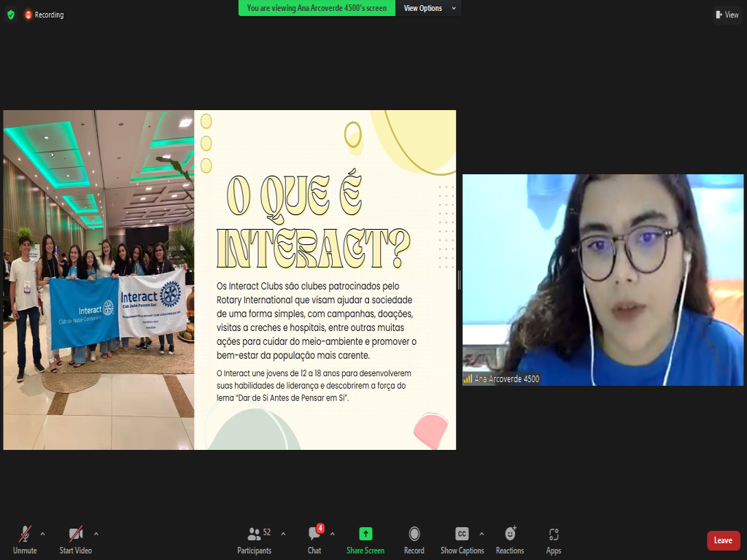Toggle Start Video on
Image resolution: width=747 pixels, height=560 pixels.
click(x=75, y=540)
